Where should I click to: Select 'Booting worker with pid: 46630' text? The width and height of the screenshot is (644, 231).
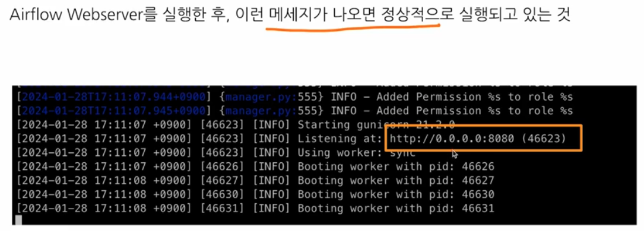coord(396,194)
